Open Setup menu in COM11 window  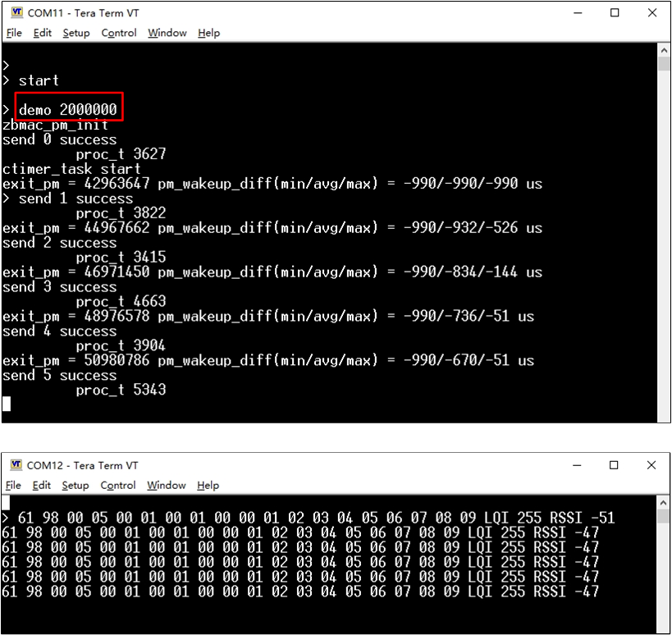coord(76,33)
